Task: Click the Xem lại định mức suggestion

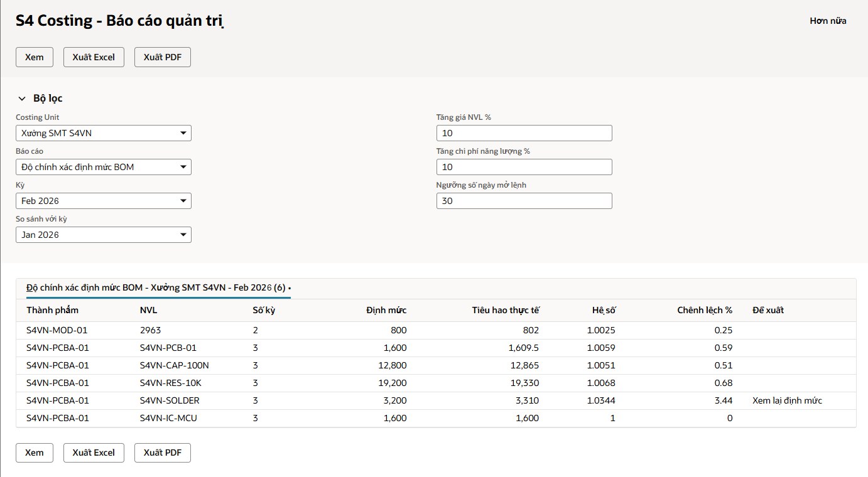Action: click(787, 400)
